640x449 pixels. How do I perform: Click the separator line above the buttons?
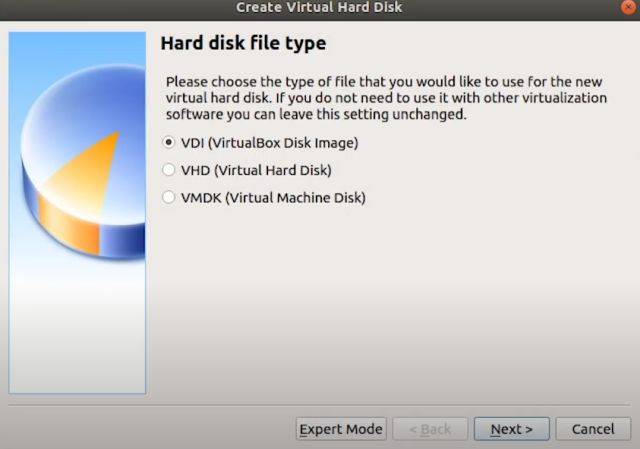coord(320,406)
